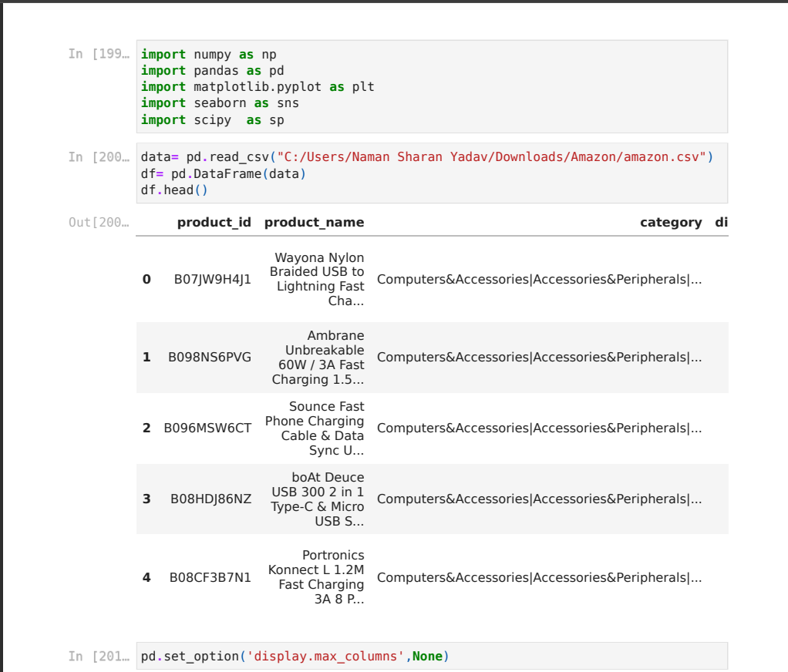Viewport: 788px width, 672px height.
Task: Click the read_csv code cell
Action: (432, 173)
